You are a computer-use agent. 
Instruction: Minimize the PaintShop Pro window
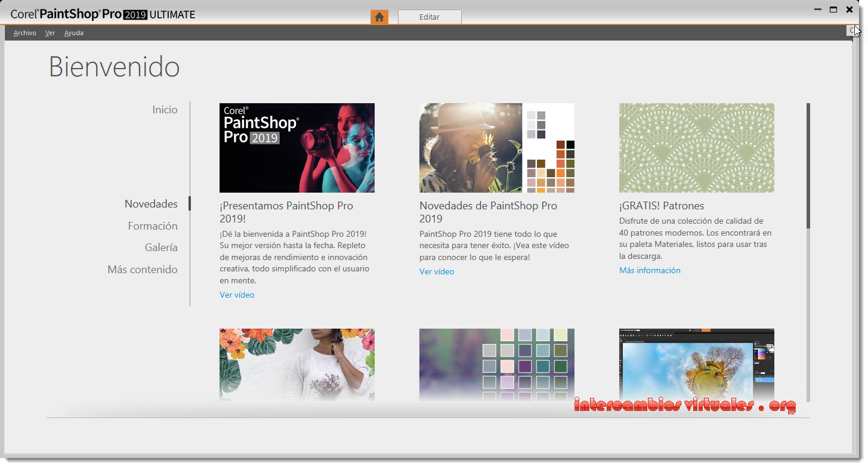(818, 10)
